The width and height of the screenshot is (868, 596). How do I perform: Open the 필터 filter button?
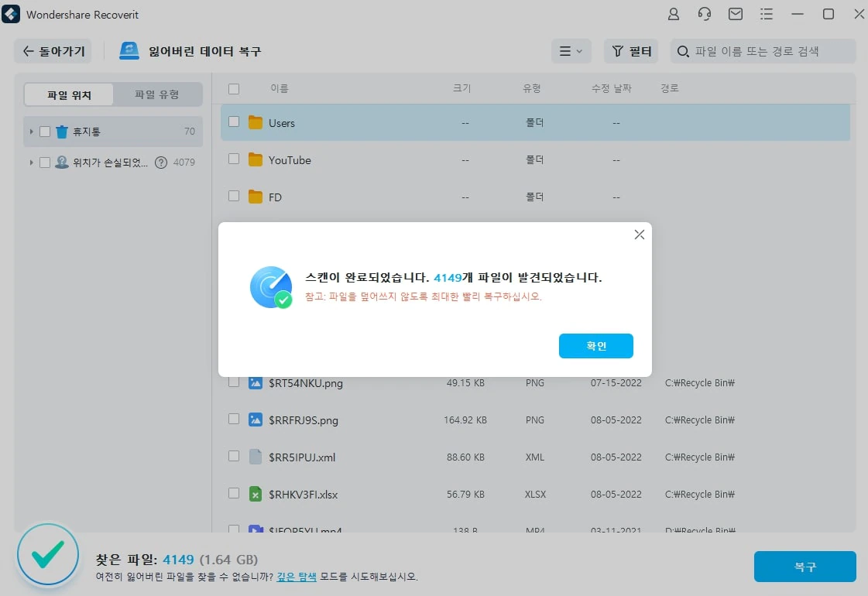pos(631,51)
